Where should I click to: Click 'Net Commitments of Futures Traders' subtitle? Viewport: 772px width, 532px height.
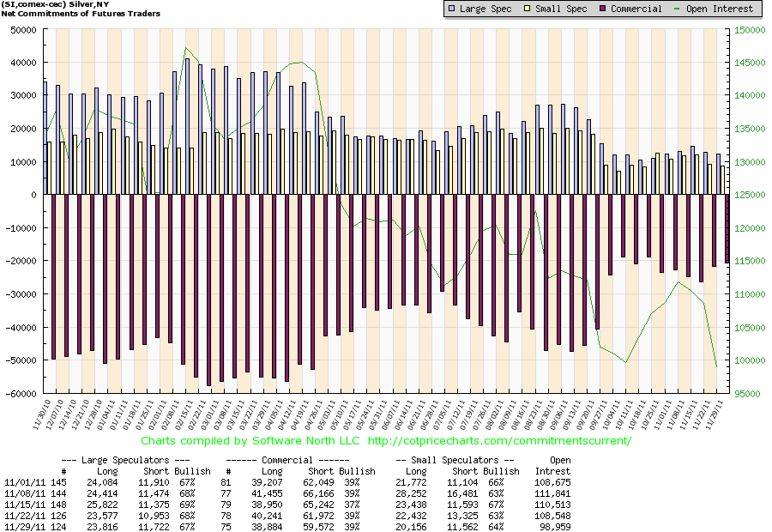81,14
